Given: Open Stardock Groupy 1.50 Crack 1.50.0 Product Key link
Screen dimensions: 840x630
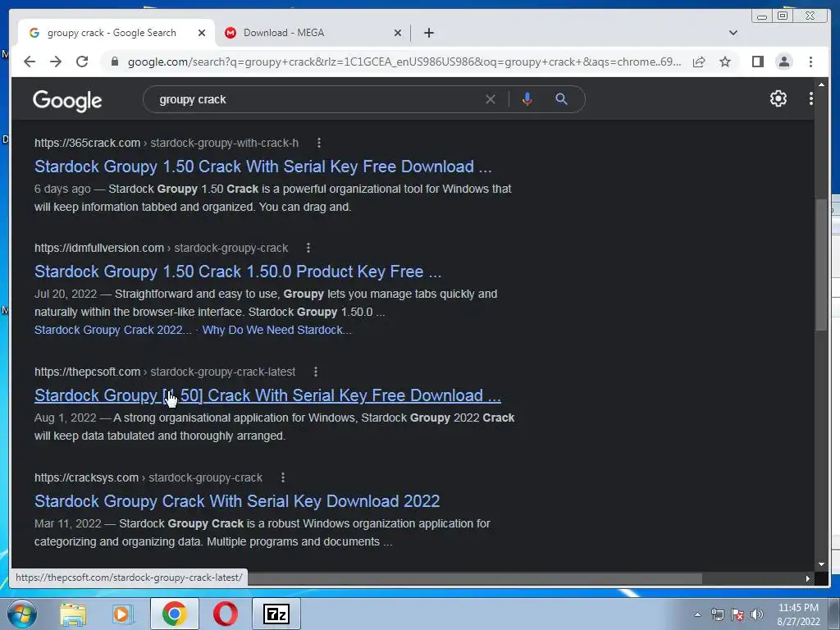Looking at the screenshot, I should pyautogui.click(x=238, y=272).
